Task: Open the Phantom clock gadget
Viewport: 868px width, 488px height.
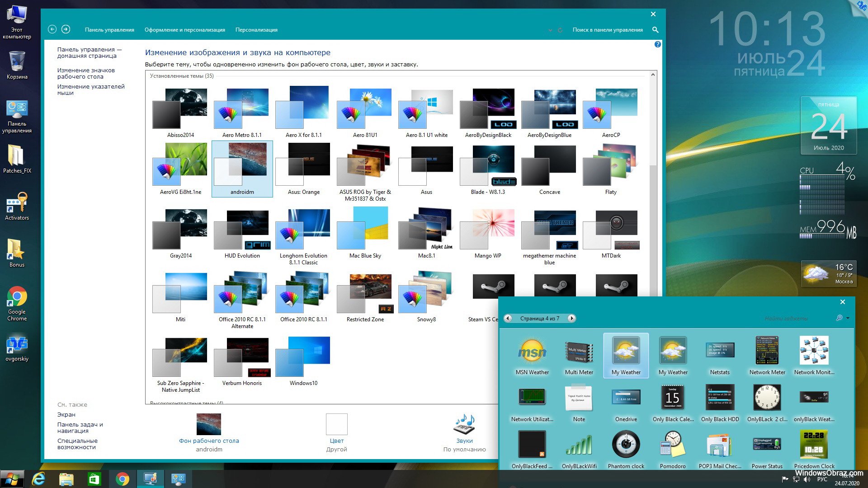Action: [x=626, y=445]
